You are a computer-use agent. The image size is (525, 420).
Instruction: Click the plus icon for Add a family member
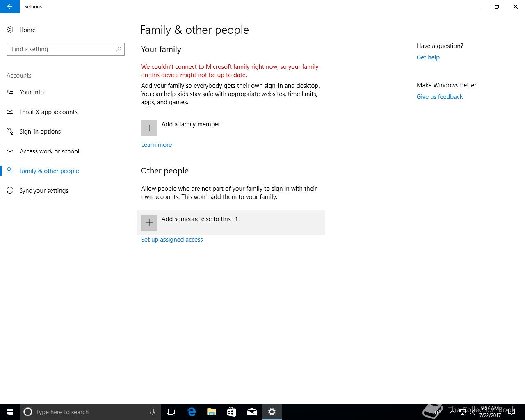point(149,128)
